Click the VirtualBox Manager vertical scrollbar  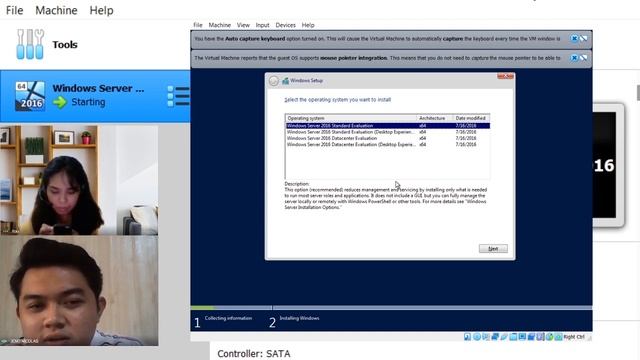(638, 93)
